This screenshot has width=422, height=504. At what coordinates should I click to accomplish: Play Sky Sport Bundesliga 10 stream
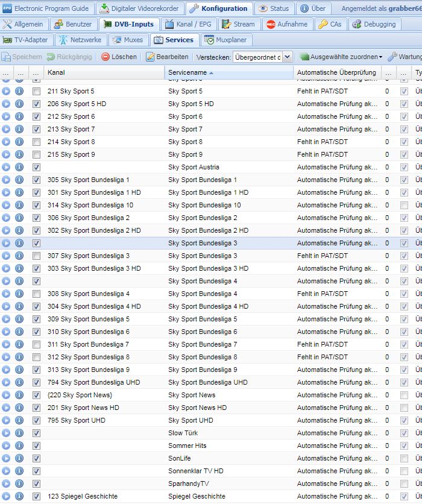(x=6, y=205)
